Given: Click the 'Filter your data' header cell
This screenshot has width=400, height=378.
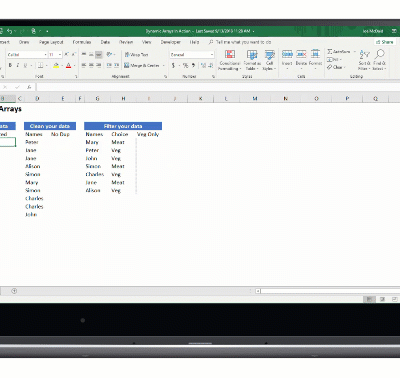Looking at the screenshot, I should coord(123,126).
